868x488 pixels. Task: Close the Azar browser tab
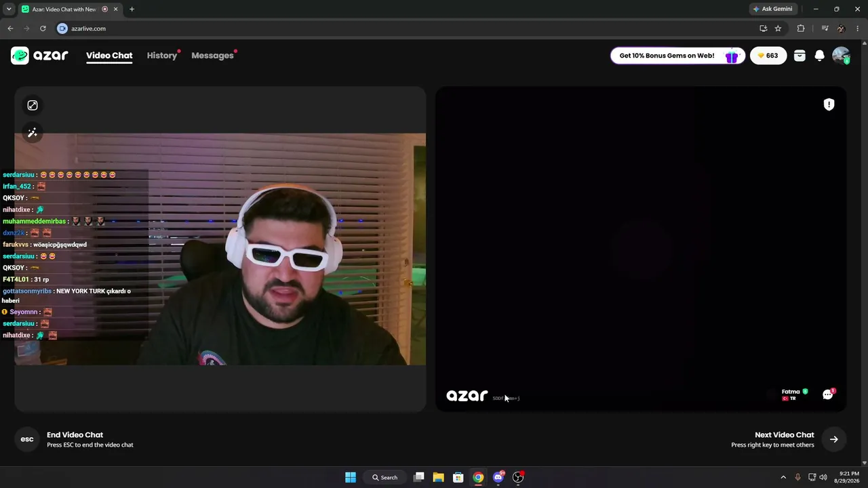coord(115,9)
